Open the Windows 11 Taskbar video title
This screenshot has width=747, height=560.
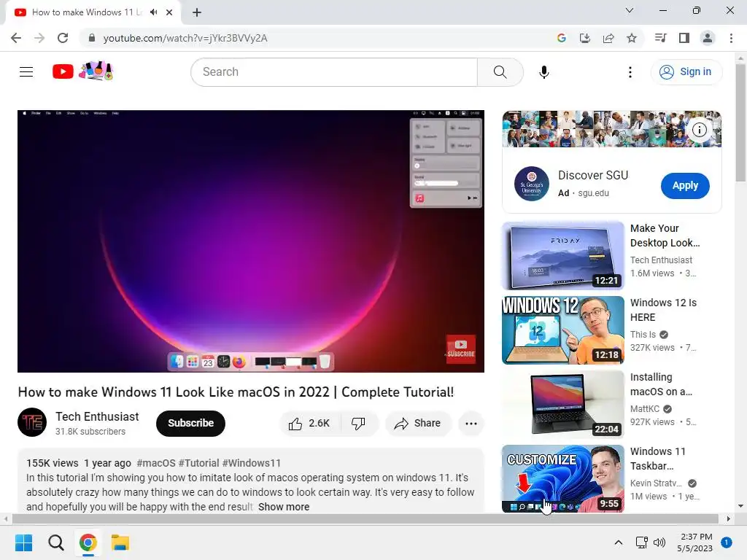659,459
